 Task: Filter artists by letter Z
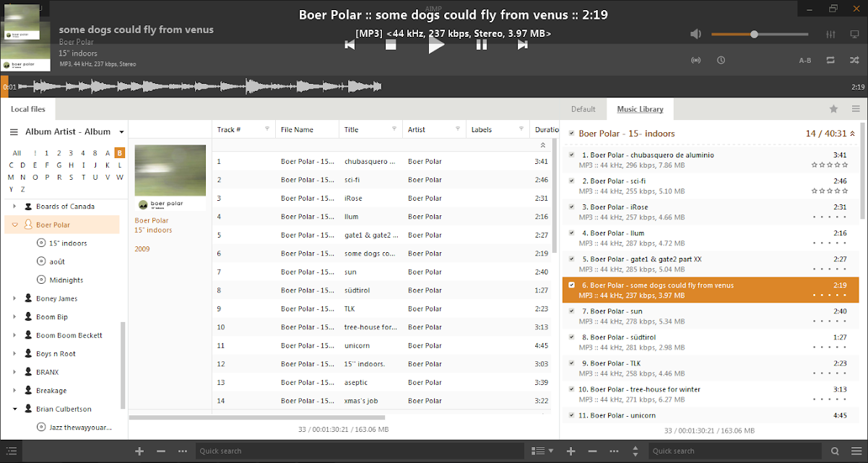[23, 189]
